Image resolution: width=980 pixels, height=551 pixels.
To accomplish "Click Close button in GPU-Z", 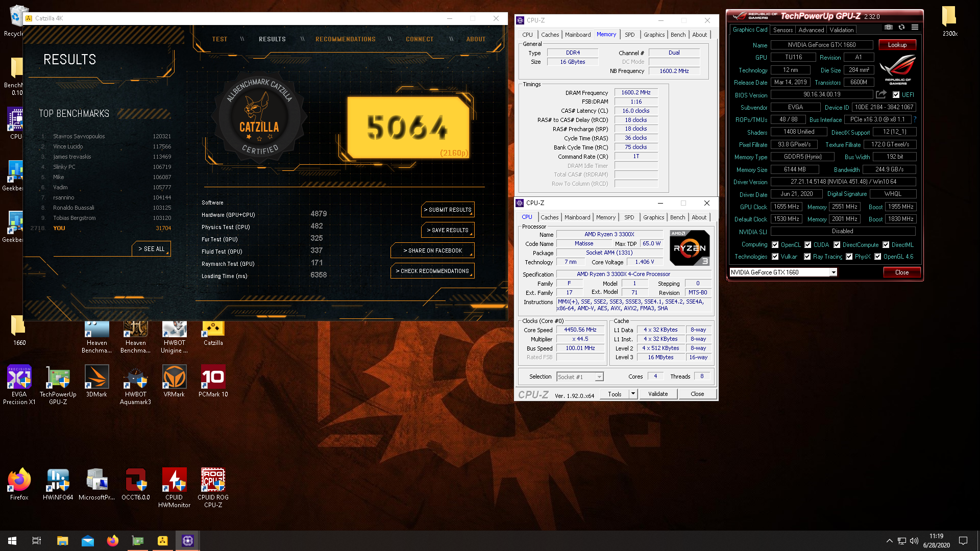I will pyautogui.click(x=902, y=272).
